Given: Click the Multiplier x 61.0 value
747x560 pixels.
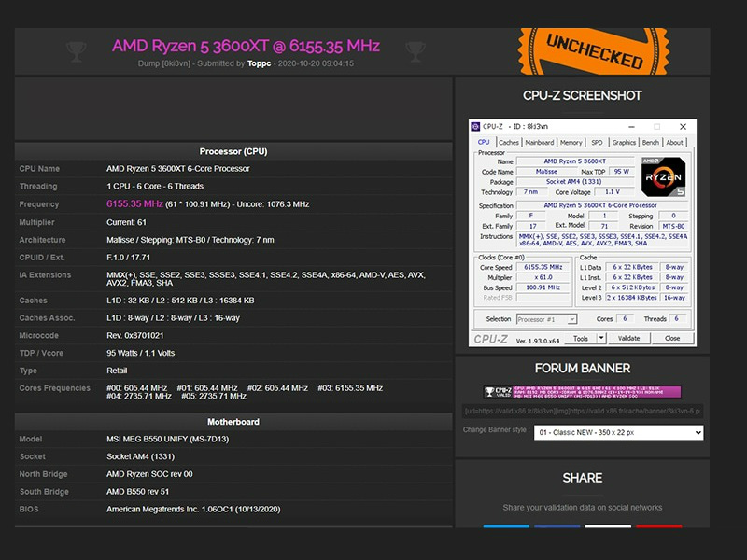Looking at the screenshot, I should click(543, 277).
